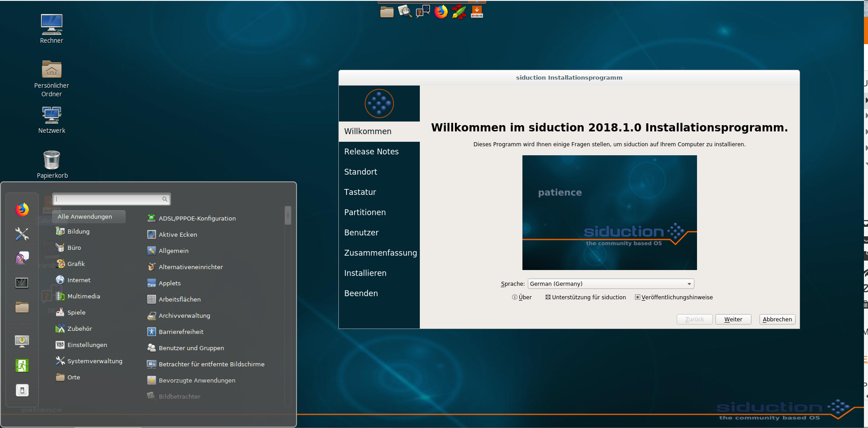Click the Zusammenfassung installer step

coord(379,253)
